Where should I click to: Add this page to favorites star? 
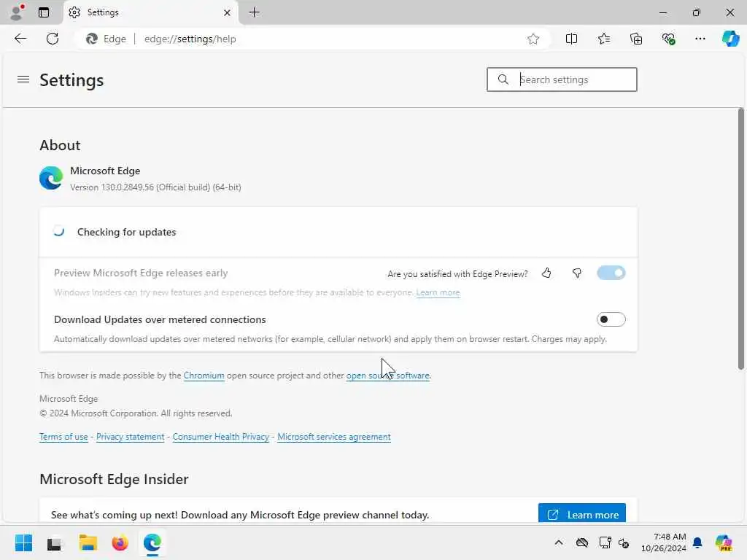533,39
